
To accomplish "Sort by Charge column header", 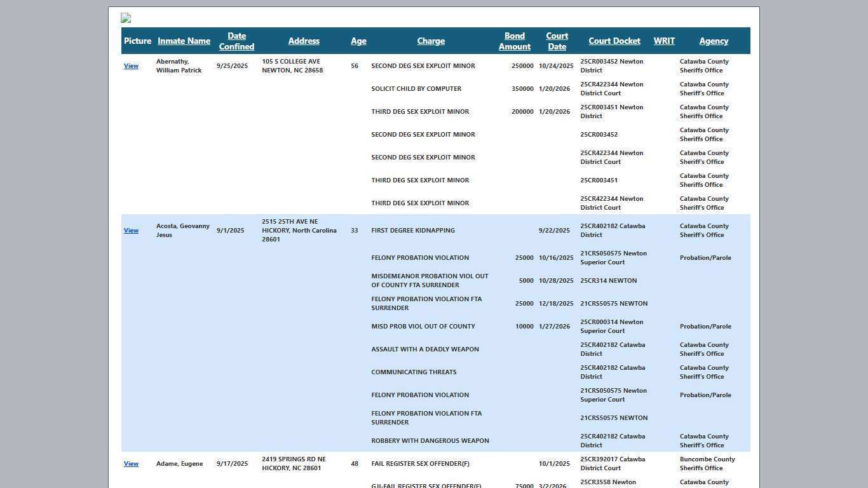I will coord(431,41).
